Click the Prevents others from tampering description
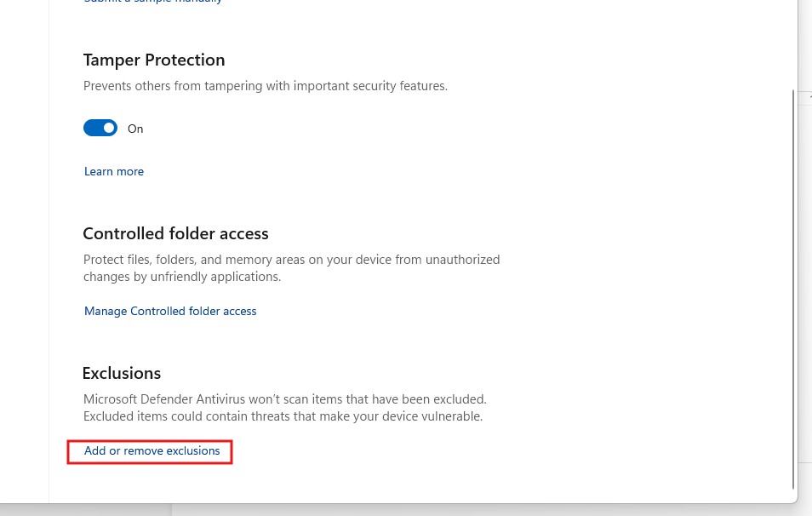The height and width of the screenshot is (516, 812). coord(266,86)
